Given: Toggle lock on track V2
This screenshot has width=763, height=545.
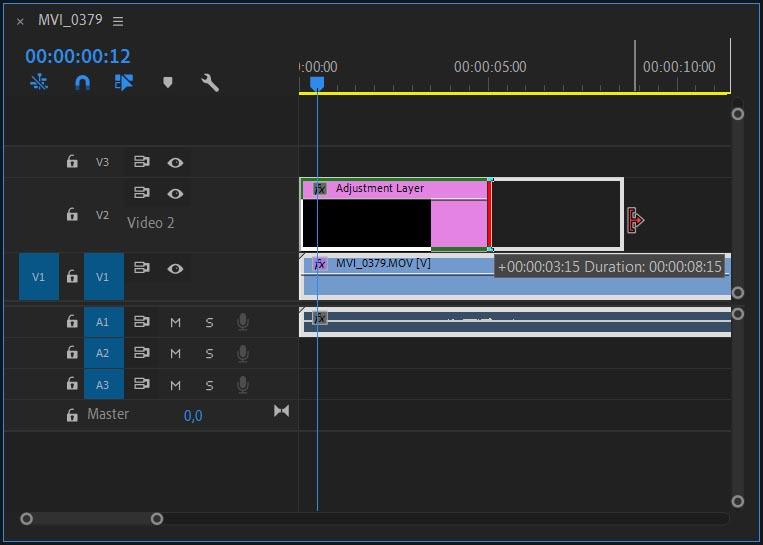Looking at the screenshot, I should coord(72,215).
